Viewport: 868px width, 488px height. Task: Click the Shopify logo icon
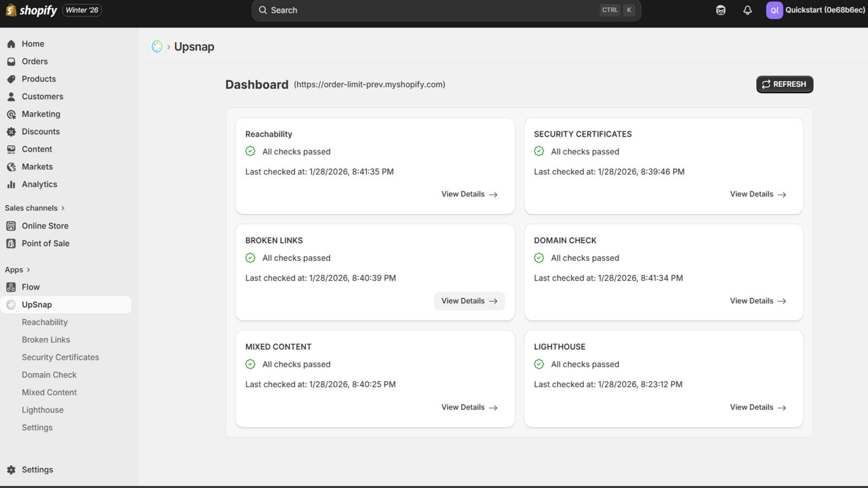coord(11,10)
